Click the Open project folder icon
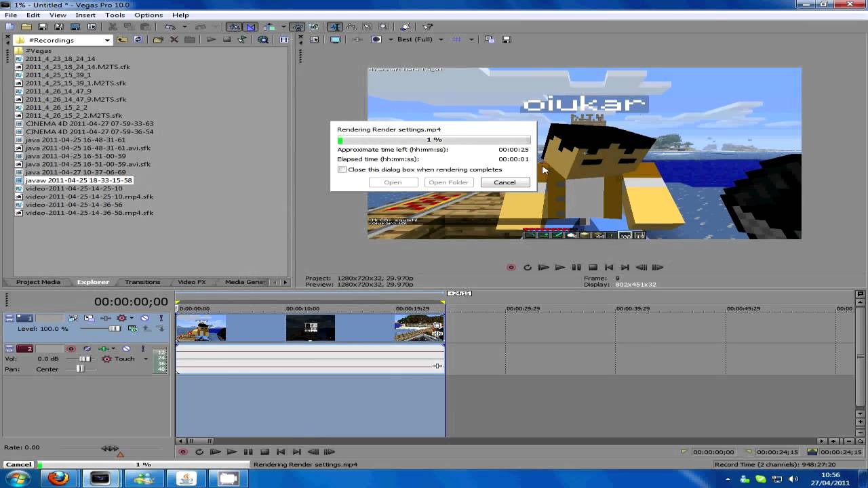The image size is (868, 488). 26,26
